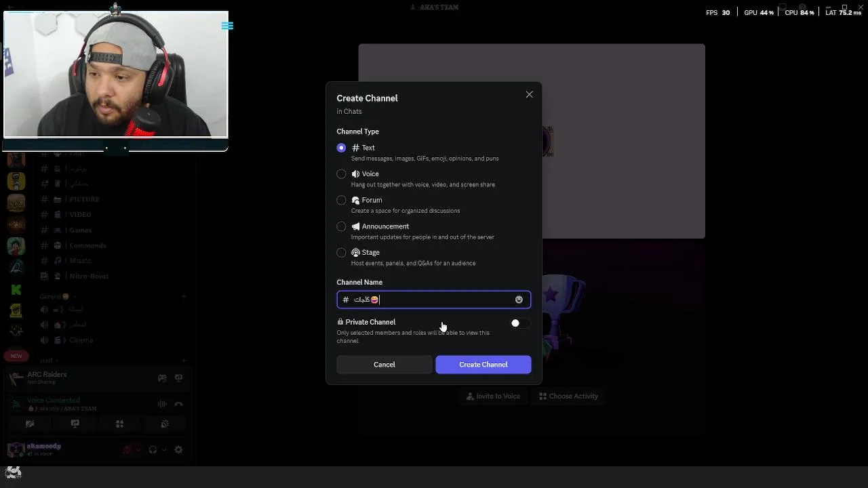Viewport: 868px width, 488px height.
Task: Open the emoji picker in Channel Name field
Action: click(519, 300)
